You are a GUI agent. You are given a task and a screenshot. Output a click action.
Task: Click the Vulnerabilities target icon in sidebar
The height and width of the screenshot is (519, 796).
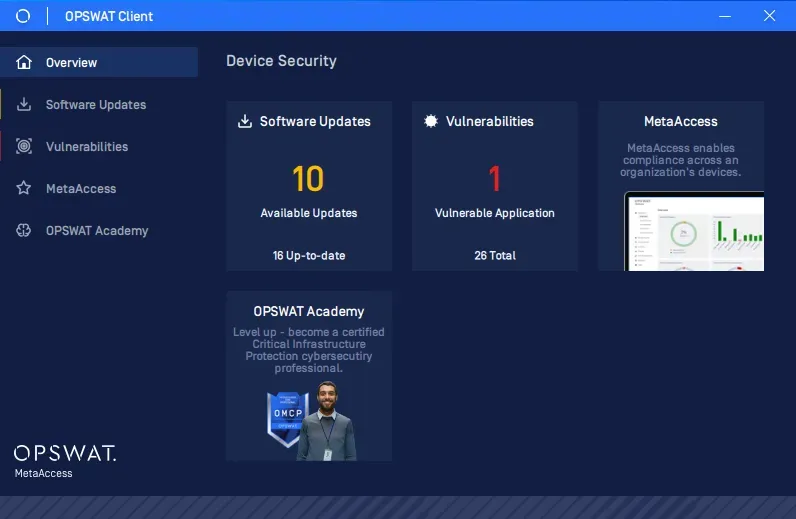click(24, 146)
